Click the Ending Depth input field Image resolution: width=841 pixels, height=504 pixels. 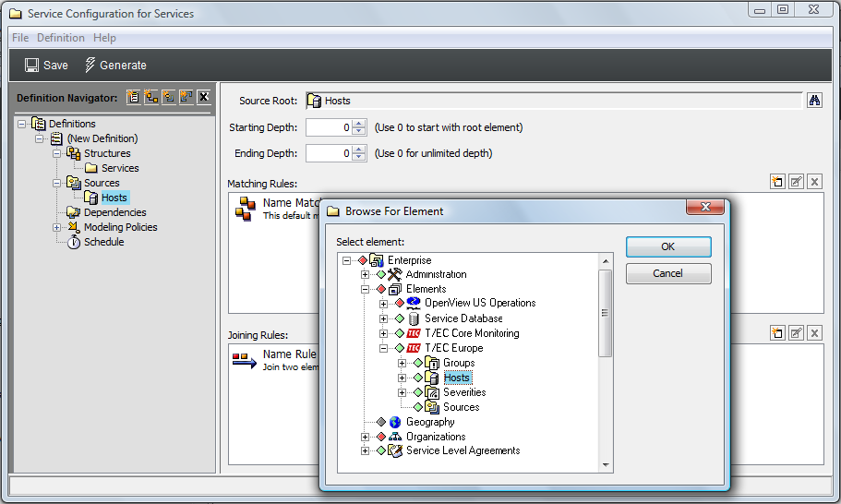click(x=330, y=153)
